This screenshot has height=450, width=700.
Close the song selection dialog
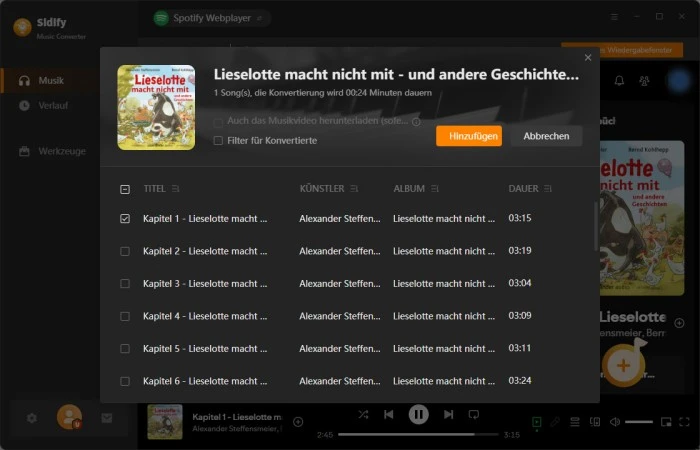(588, 58)
